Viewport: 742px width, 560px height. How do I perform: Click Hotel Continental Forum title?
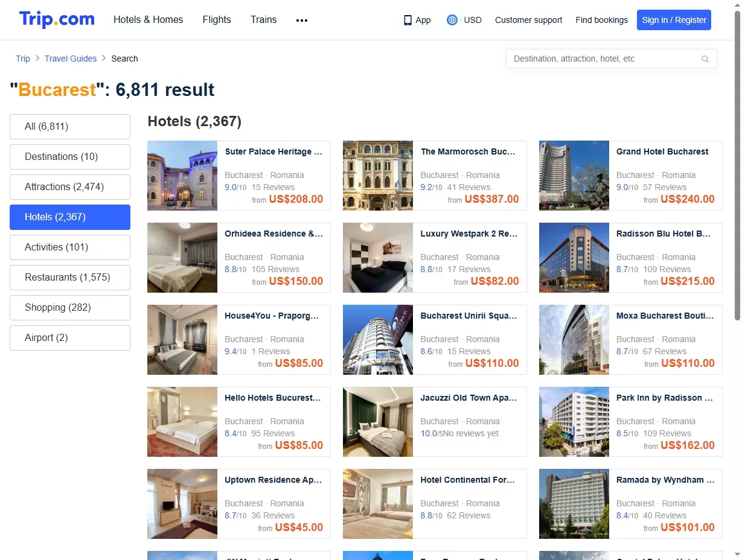coord(468,480)
